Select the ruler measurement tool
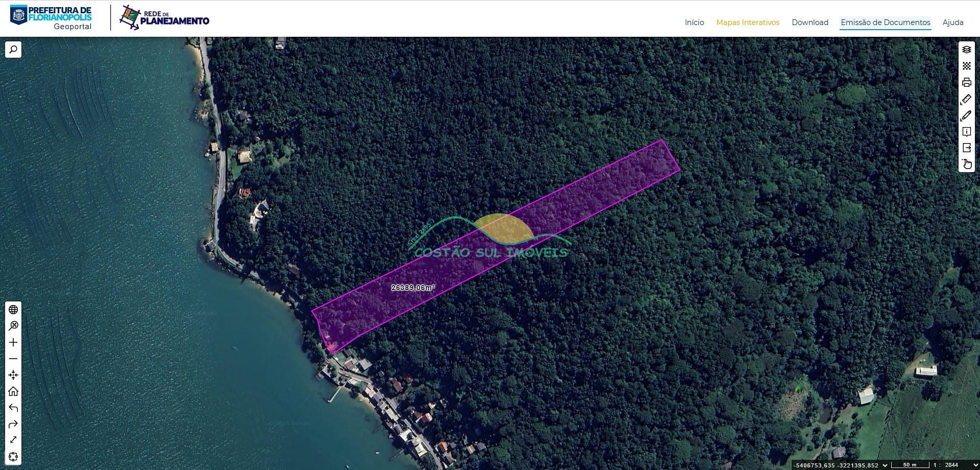Image resolution: width=980 pixels, height=470 pixels. 966,99
